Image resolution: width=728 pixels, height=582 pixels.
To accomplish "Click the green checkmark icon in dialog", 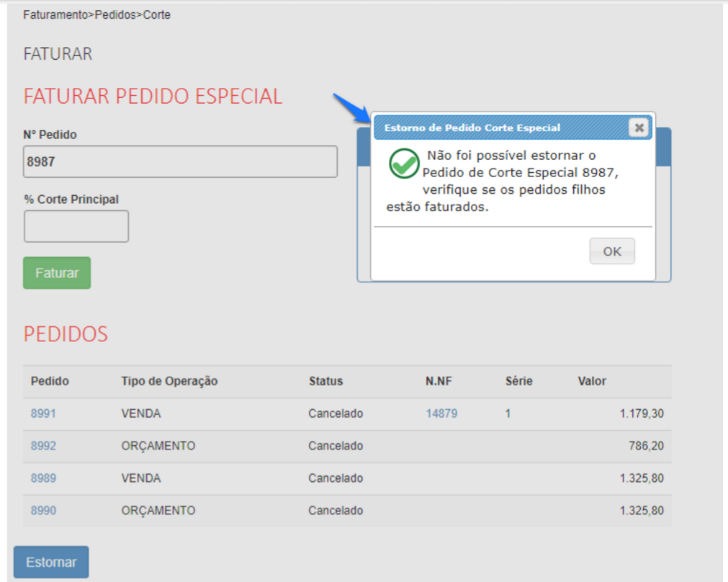I will (x=404, y=164).
